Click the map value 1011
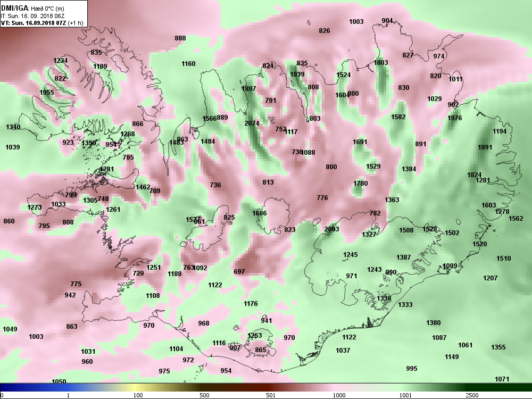 click(x=456, y=79)
